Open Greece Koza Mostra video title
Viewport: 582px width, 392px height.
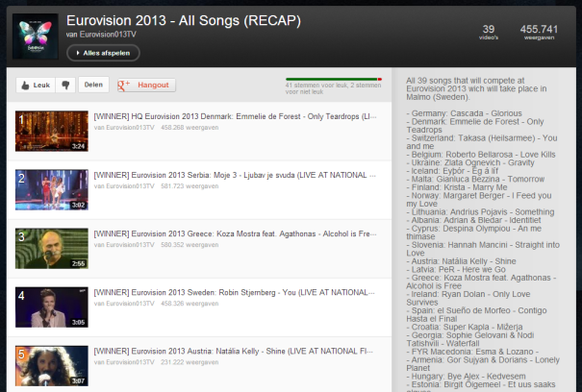coord(235,233)
